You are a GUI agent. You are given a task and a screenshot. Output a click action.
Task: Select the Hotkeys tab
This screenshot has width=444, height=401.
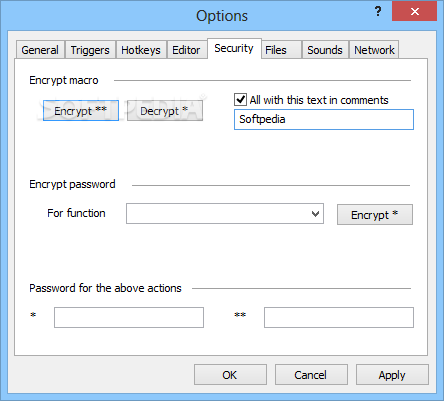pos(141,50)
